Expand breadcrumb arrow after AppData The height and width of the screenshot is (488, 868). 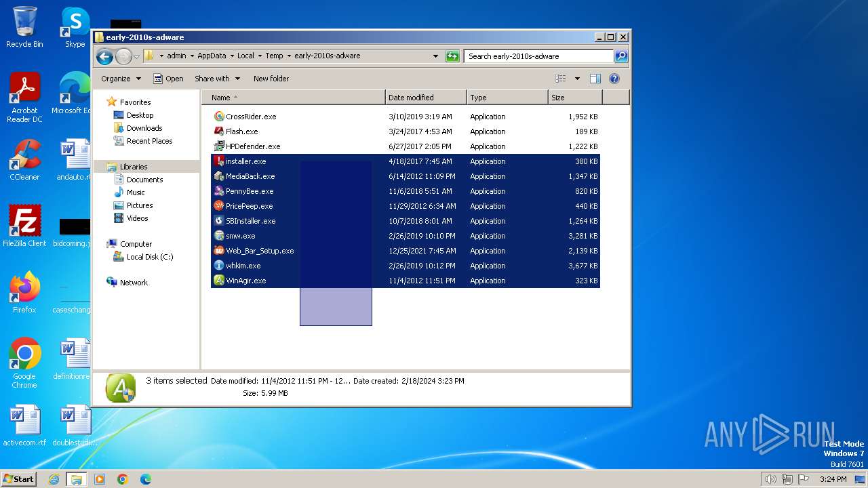coord(232,56)
